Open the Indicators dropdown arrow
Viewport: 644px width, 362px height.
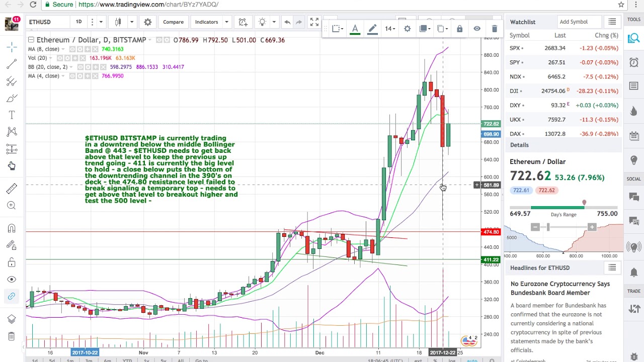pyautogui.click(x=226, y=22)
